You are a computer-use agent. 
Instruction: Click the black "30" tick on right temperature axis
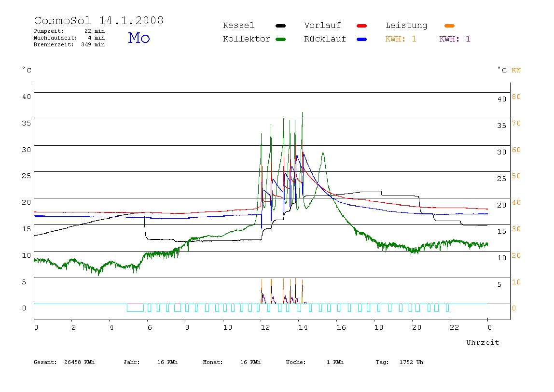point(502,152)
